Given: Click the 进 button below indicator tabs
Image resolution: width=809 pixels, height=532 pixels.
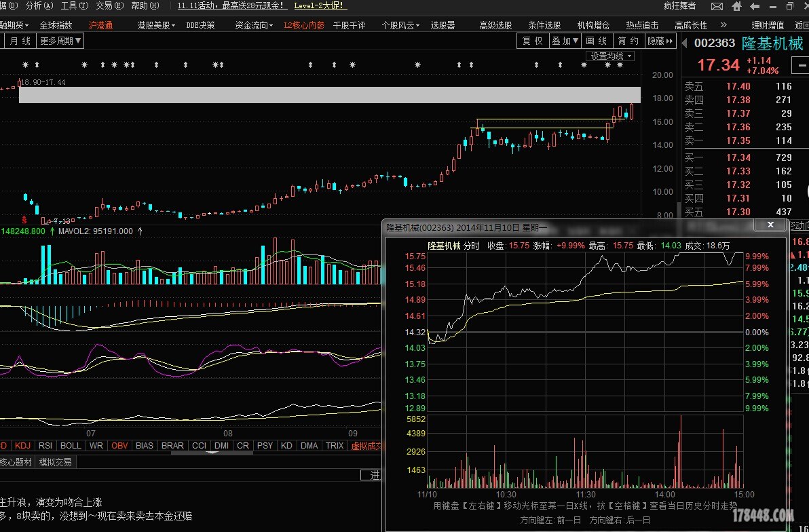Looking at the screenshot, I should [373, 475].
